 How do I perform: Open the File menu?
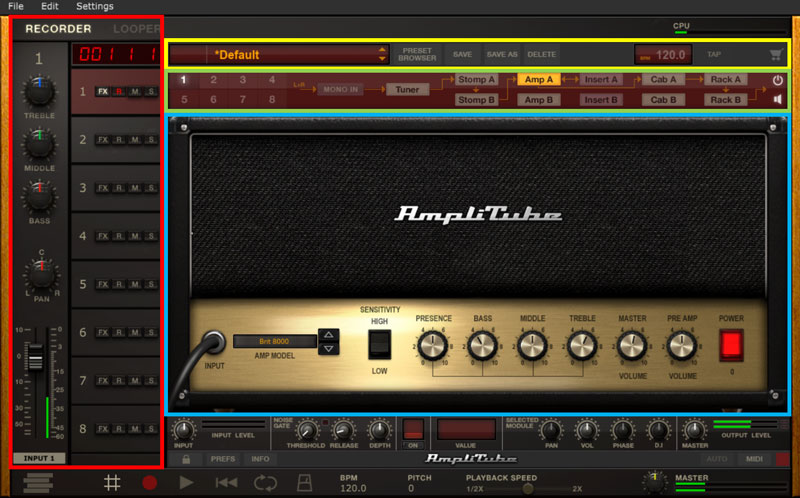15,6
